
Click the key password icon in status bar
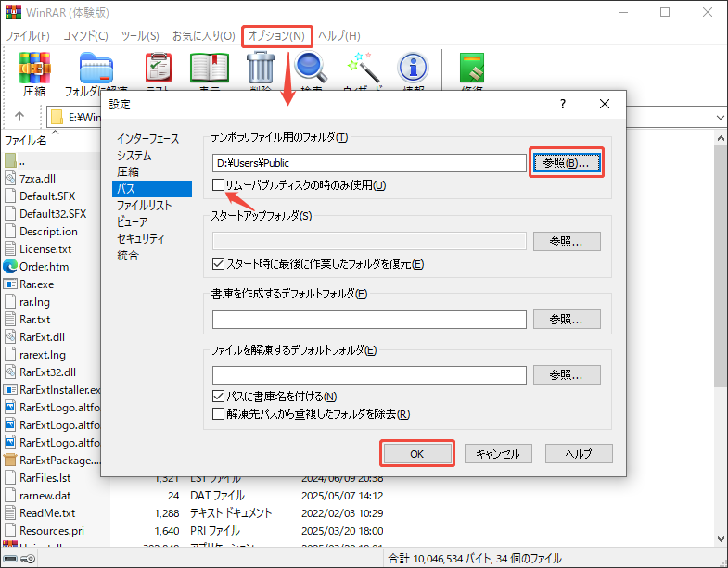tap(29, 558)
